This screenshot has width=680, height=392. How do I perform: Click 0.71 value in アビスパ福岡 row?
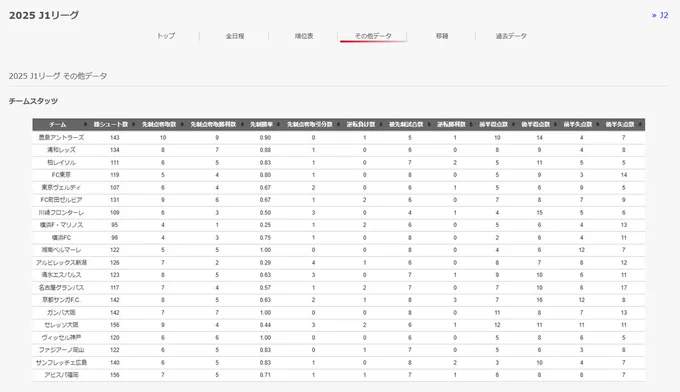tap(265, 375)
